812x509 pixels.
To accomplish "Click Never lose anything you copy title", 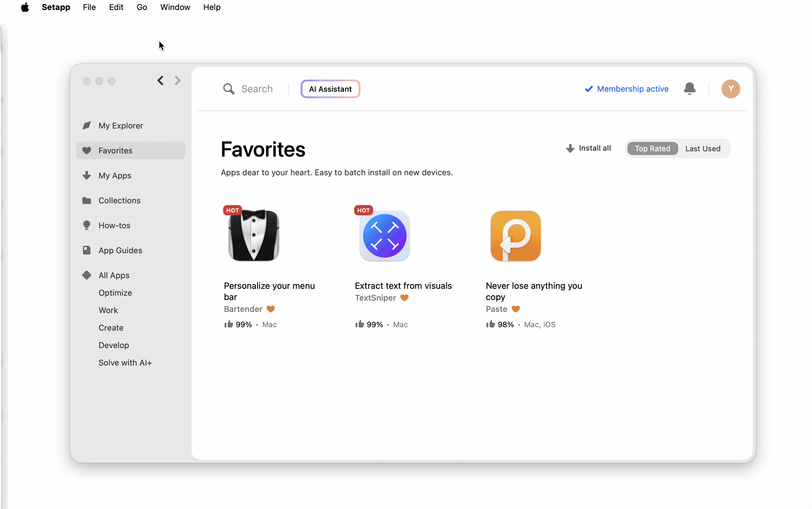I will pos(534,291).
